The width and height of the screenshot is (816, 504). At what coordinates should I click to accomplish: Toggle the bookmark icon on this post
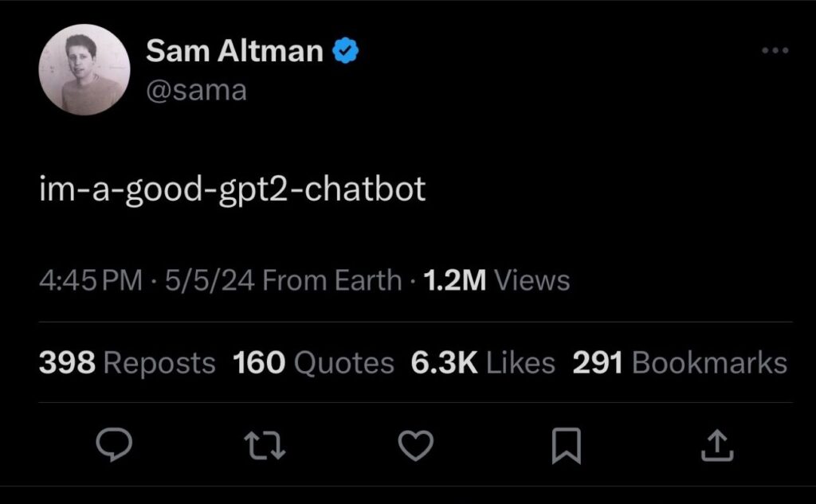pyautogui.click(x=566, y=446)
